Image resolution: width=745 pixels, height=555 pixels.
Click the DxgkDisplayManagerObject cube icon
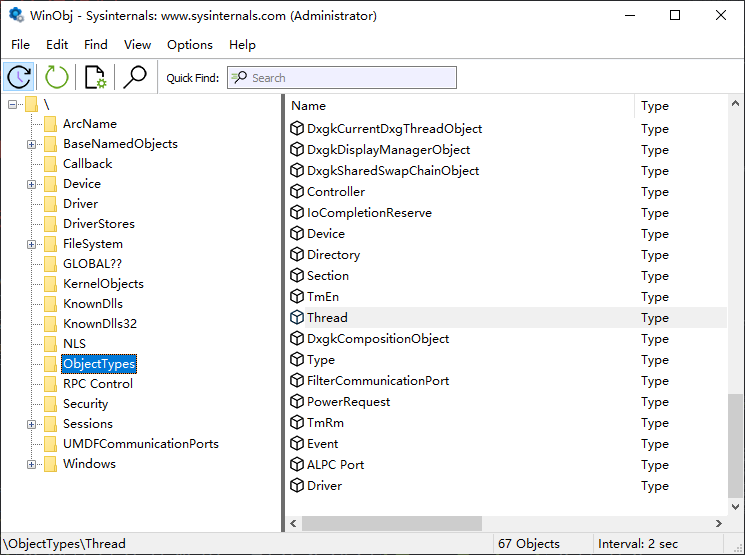[297, 149]
